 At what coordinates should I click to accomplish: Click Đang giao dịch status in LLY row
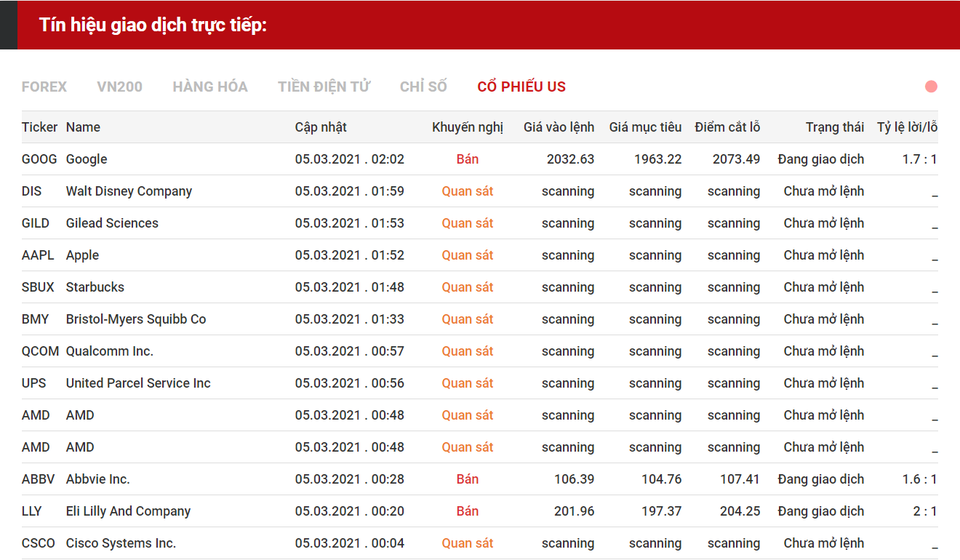coord(821,511)
